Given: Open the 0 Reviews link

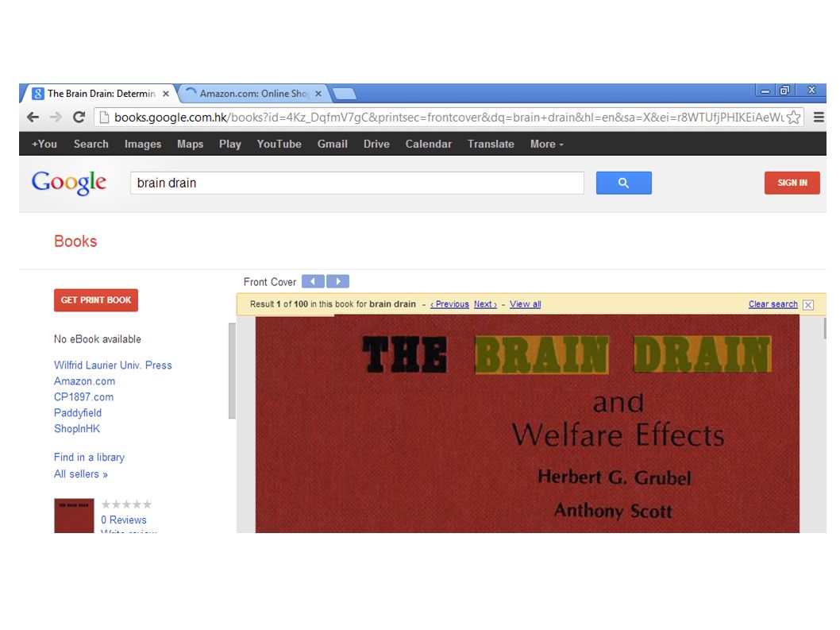Looking at the screenshot, I should coord(124,520).
